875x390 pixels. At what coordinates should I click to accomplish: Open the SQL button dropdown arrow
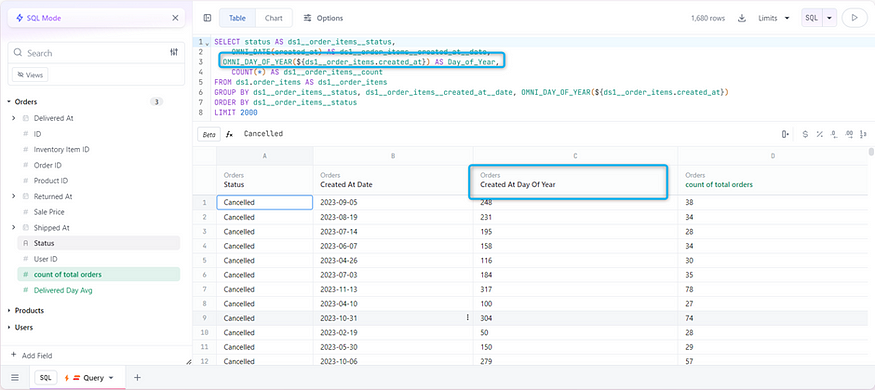pyautogui.click(x=829, y=18)
